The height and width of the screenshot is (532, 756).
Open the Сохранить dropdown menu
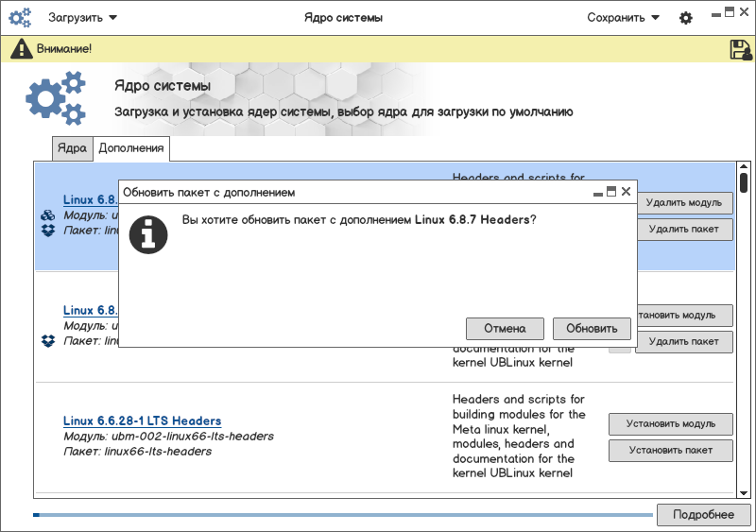pyautogui.click(x=623, y=17)
